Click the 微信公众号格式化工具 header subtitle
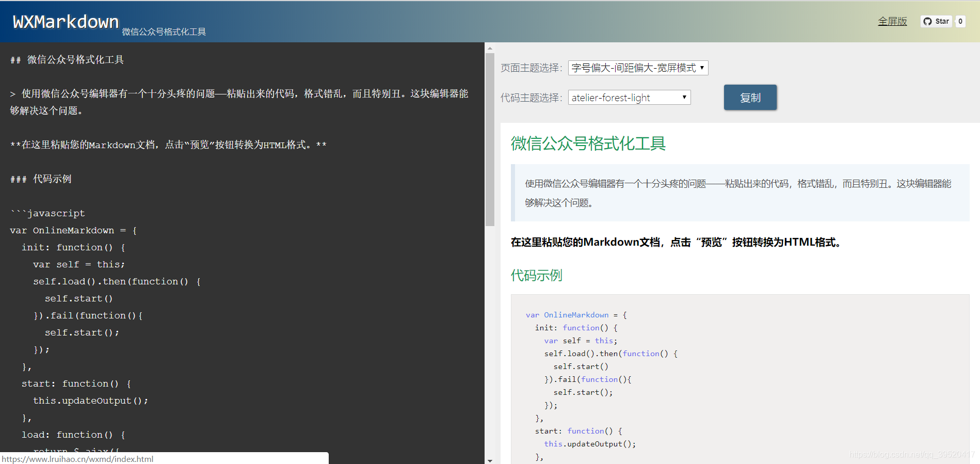The width and height of the screenshot is (980, 464). tap(164, 32)
